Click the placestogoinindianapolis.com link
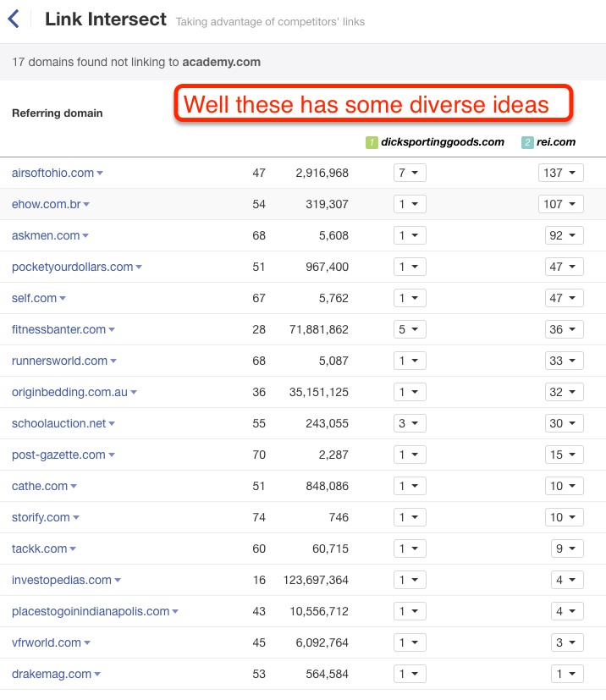This screenshot has width=606, height=700. tap(91, 611)
